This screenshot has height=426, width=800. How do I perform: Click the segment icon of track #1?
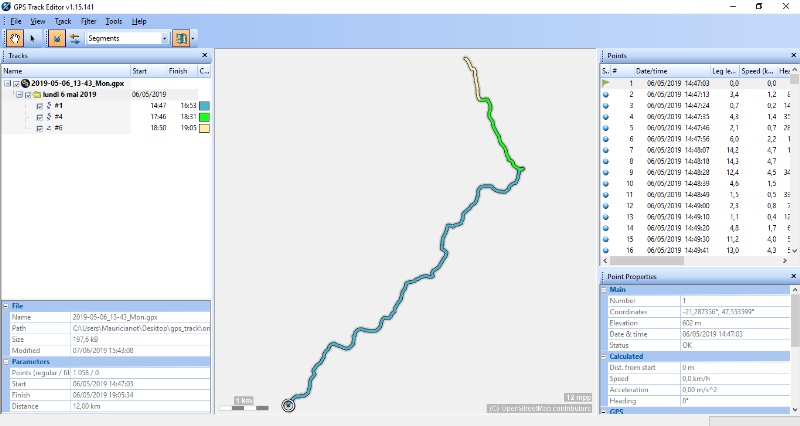click(x=49, y=106)
